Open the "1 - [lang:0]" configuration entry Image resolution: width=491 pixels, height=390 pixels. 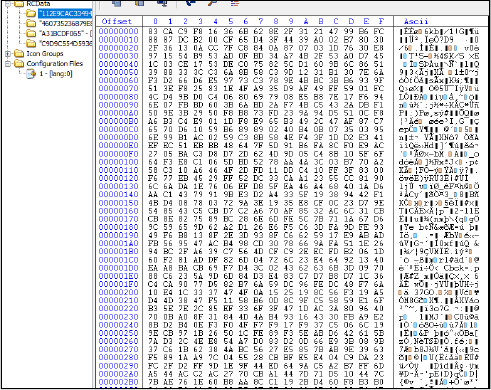tap(56, 74)
